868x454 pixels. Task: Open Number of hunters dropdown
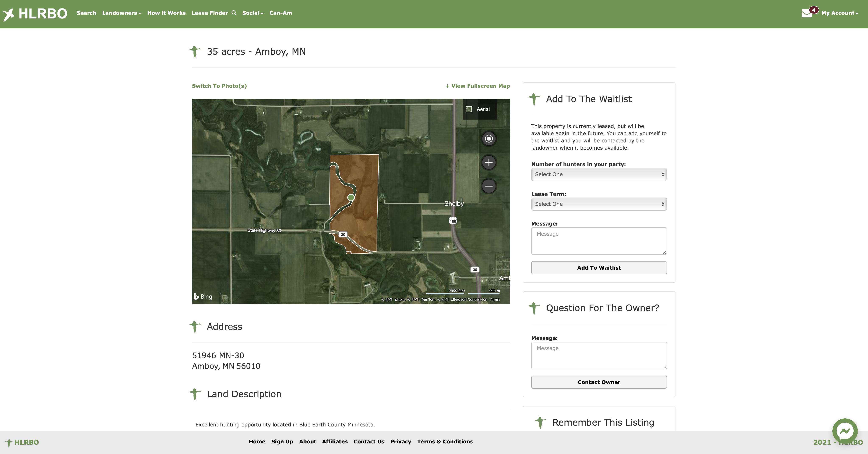(x=599, y=174)
